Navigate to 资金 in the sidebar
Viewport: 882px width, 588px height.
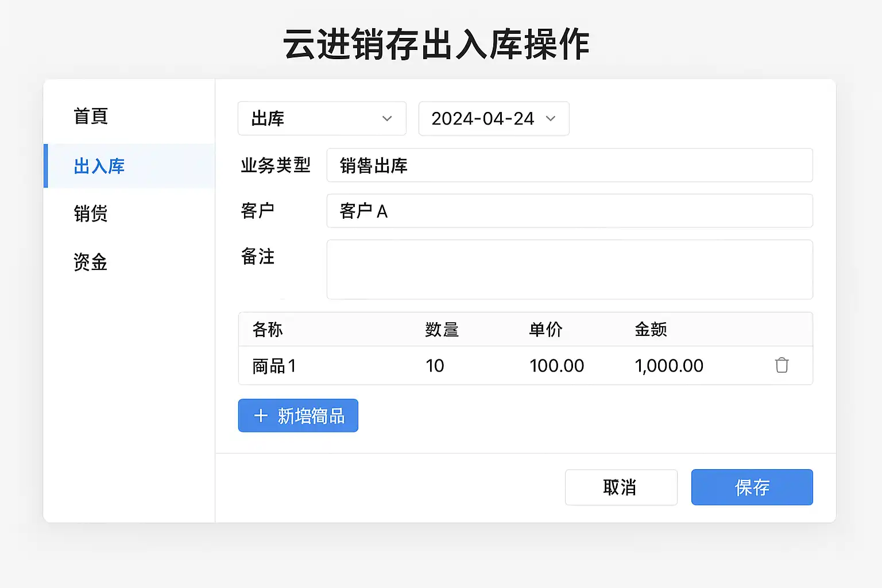(x=91, y=262)
